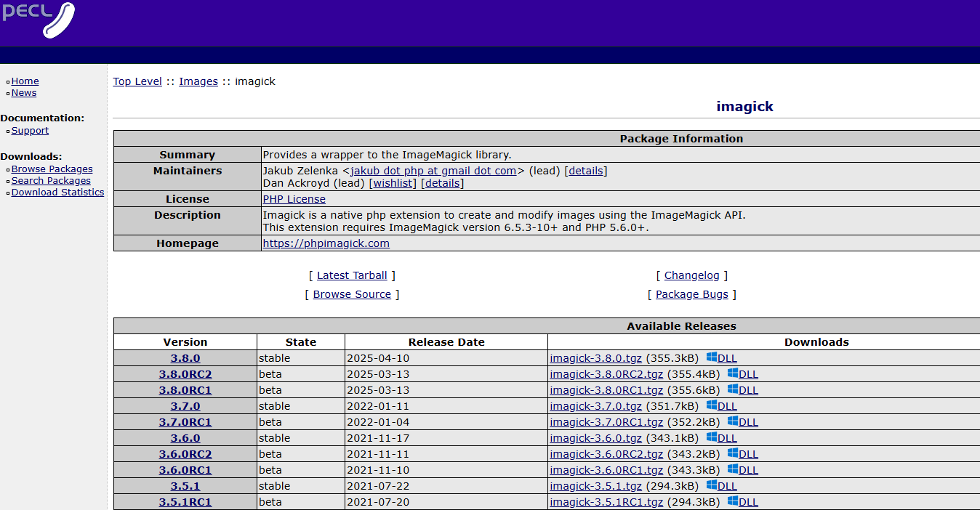
Task: Download the Latest Tarball
Action: (352, 275)
